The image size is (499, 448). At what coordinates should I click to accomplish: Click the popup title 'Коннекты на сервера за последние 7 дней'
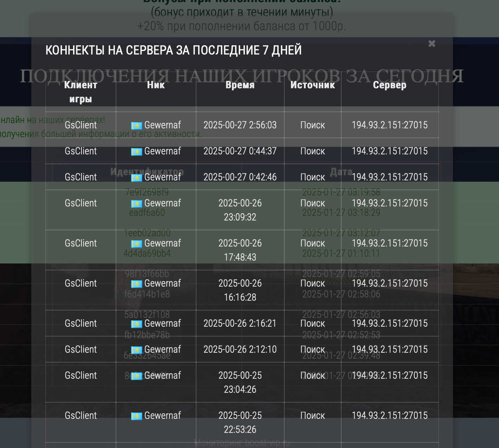click(x=174, y=50)
